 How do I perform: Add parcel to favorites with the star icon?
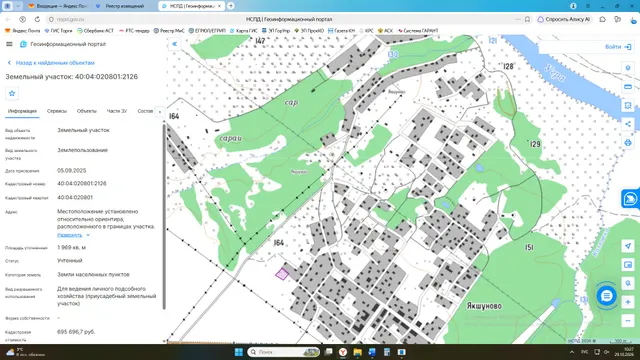pyautogui.click(x=12, y=93)
